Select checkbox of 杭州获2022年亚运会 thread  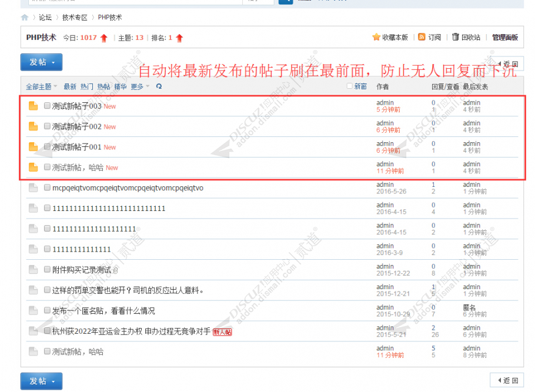click(47, 331)
